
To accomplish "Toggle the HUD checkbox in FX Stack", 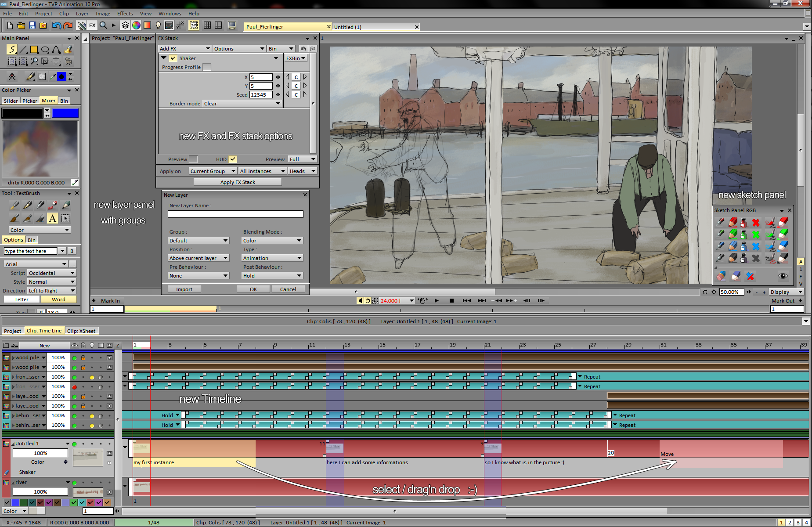I will pyautogui.click(x=233, y=159).
